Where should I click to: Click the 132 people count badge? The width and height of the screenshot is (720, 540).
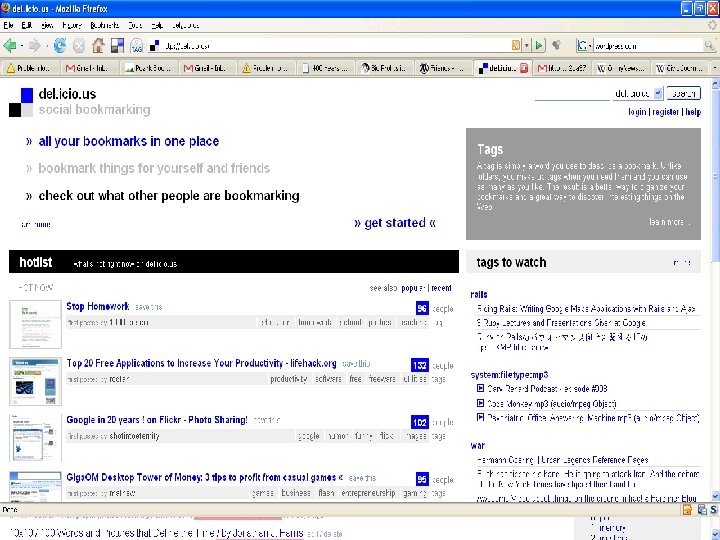click(420, 365)
